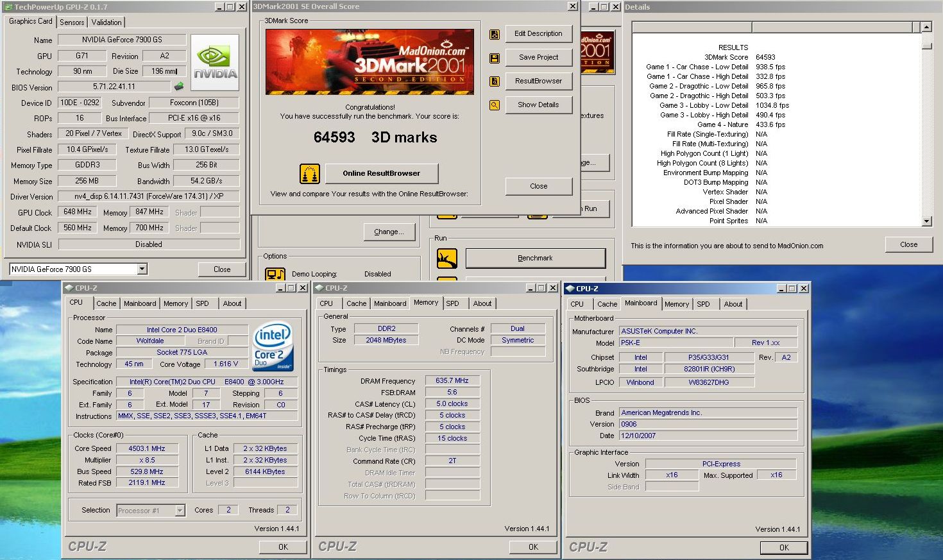Click the GPU-Z Name field NVIDIA GeForce 7900 GS
This screenshot has width=943, height=560.
(x=122, y=40)
